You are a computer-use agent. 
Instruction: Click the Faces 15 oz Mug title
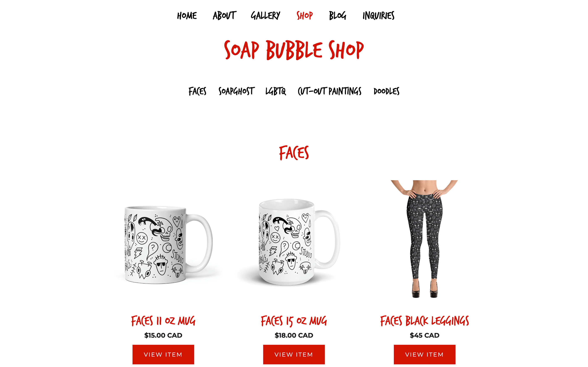[x=294, y=321]
